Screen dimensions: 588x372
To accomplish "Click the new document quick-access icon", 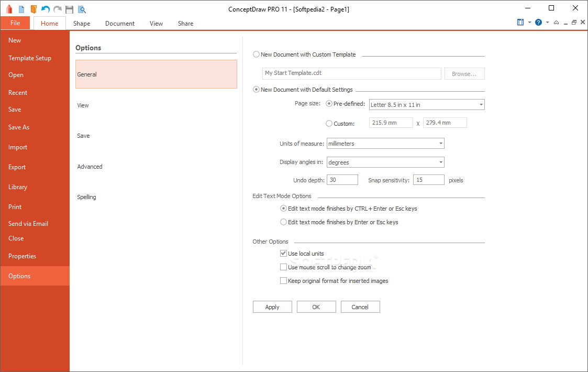I will click(21, 9).
